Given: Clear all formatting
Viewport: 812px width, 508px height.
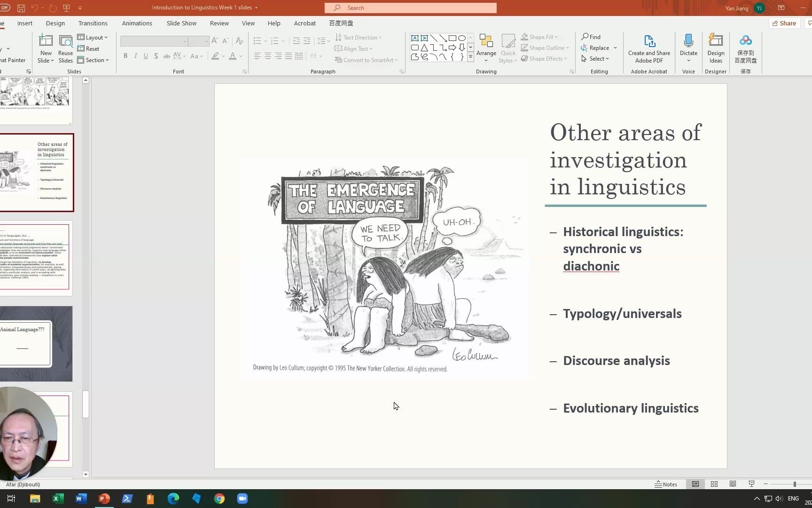Looking at the screenshot, I should point(239,41).
